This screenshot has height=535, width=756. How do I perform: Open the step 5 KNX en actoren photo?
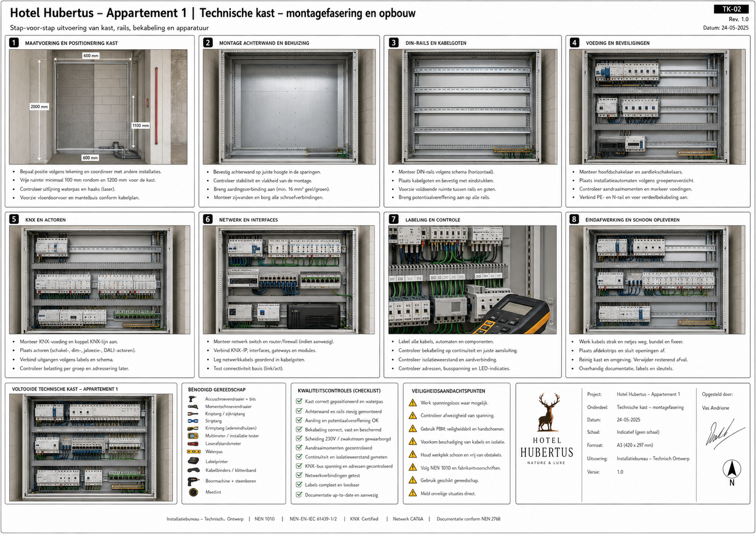point(99,280)
